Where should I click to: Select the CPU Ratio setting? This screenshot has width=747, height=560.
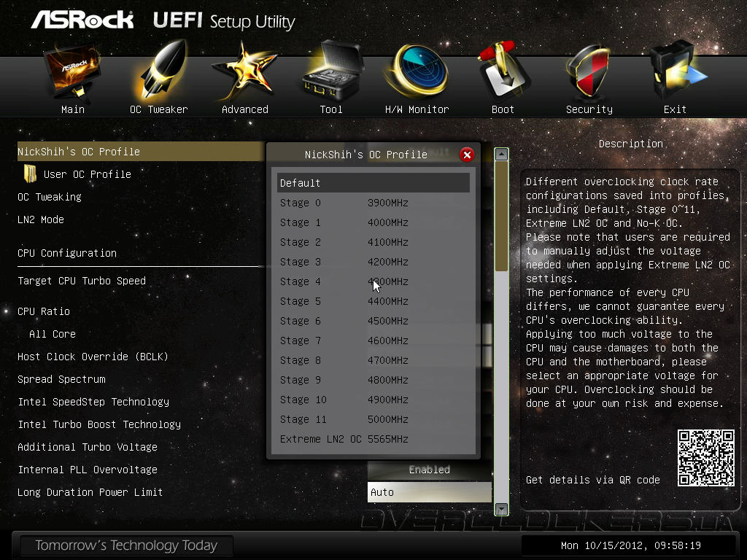click(44, 311)
